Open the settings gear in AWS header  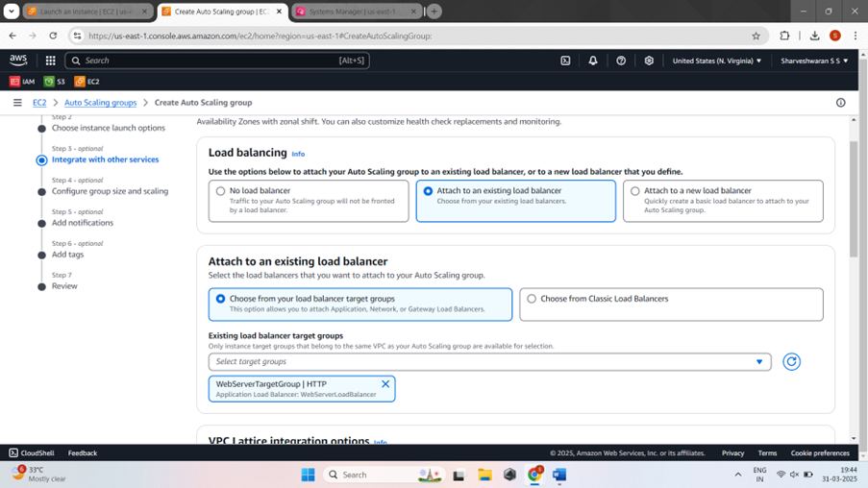pos(649,61)
